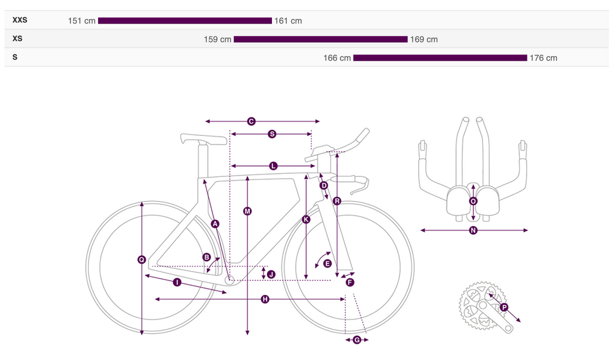
Task: Click the I chainstay marker
Action: (x=177, y=282)
